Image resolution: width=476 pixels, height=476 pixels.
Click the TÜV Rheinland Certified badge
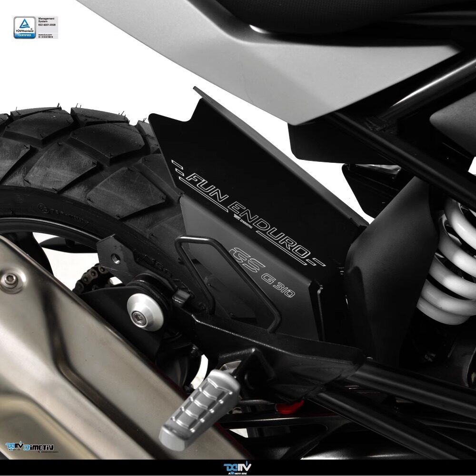(25, 28)
